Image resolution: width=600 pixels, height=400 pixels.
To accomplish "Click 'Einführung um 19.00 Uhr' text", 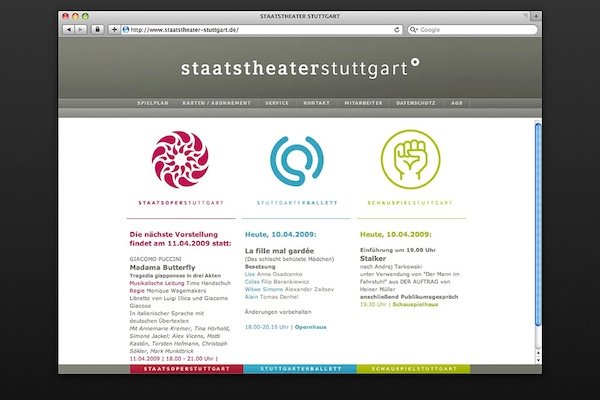I will [x=398, y=250].
